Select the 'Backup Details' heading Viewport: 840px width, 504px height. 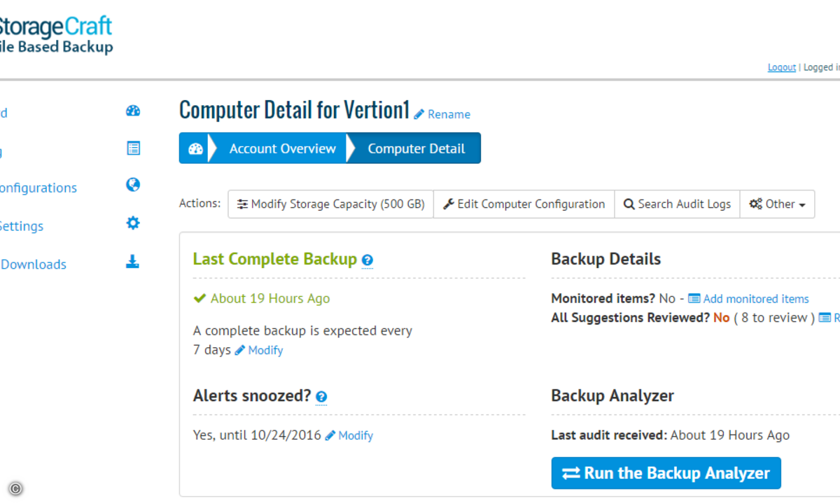pyautogui.click(x=606, y=259)
